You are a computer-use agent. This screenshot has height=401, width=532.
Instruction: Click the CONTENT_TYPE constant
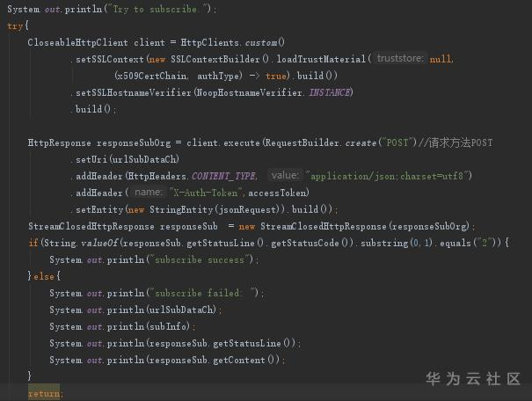click(x=224, y=176)
